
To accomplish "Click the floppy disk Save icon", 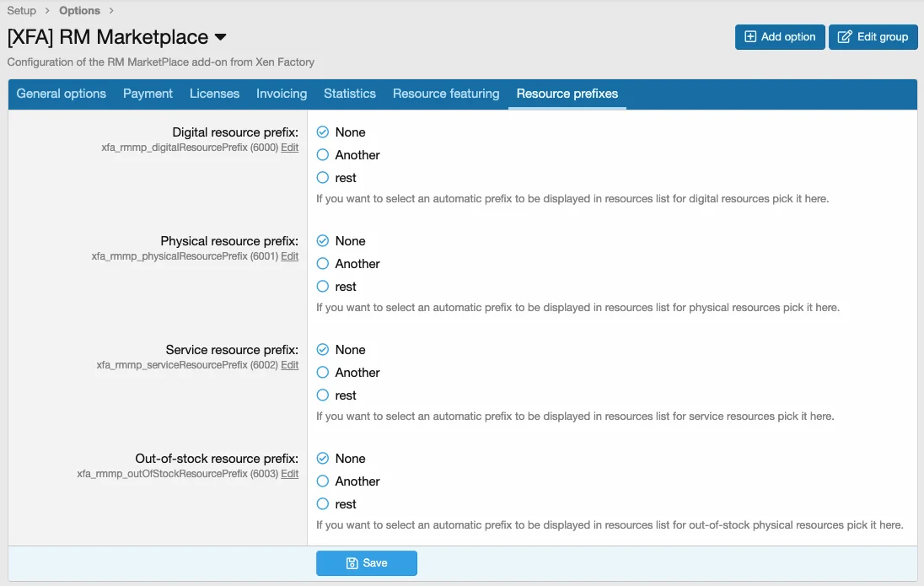I will click(352, 563).
